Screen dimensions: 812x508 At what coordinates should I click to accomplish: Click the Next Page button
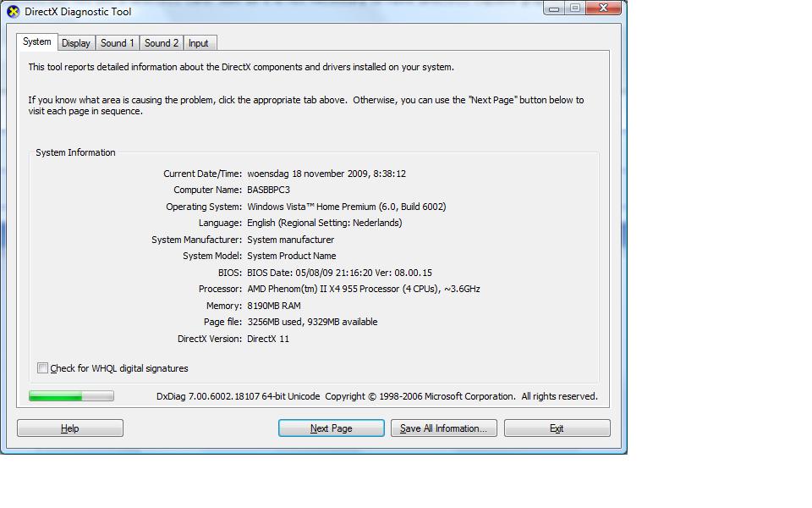(332, 428)
